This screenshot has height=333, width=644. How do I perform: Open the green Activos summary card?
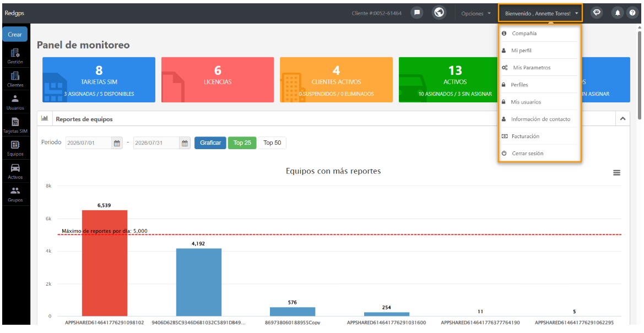coord(448,80)
